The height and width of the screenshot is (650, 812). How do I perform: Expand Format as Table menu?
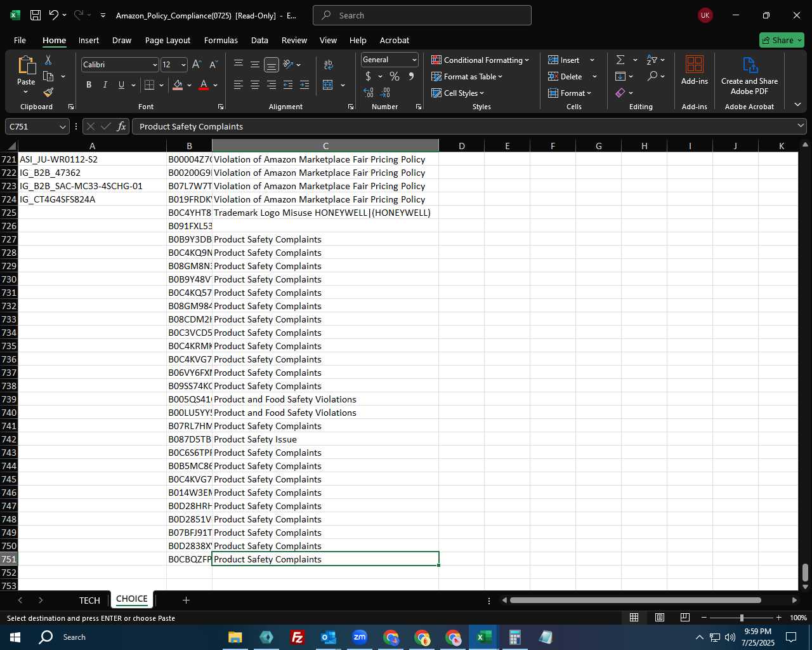(467, 76)
